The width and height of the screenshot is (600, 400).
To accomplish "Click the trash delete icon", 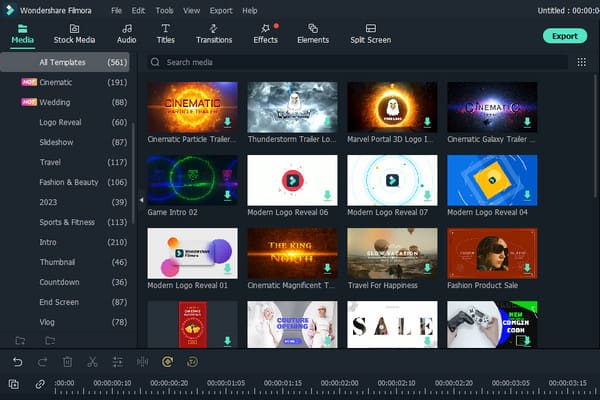I will [x=67, y=362].
